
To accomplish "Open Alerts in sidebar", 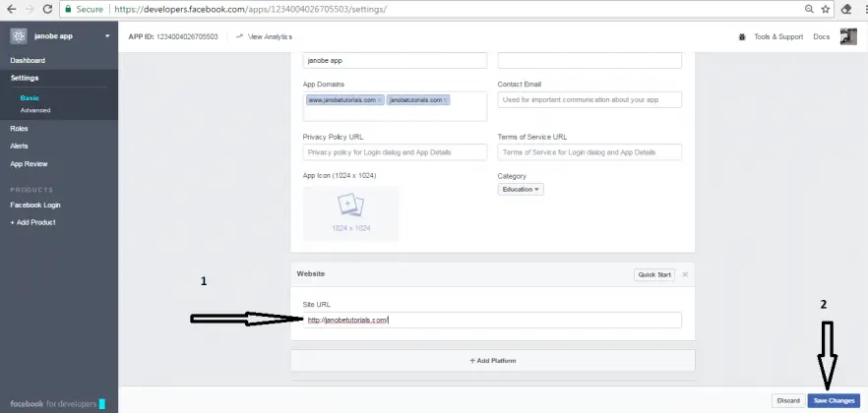I will (19, 146).
